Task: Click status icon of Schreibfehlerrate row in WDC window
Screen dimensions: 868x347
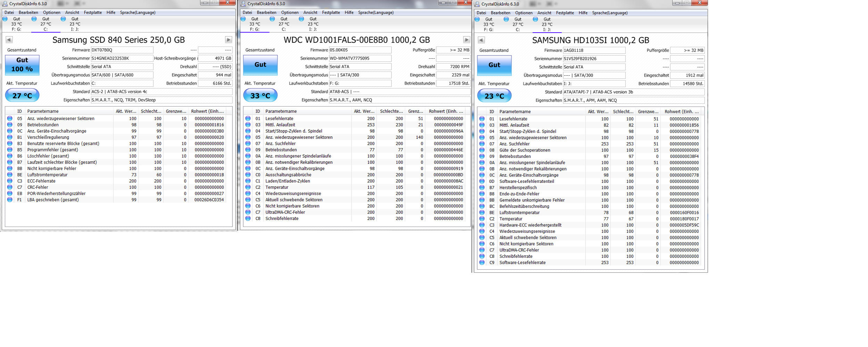Action: [x=248, y=218]
